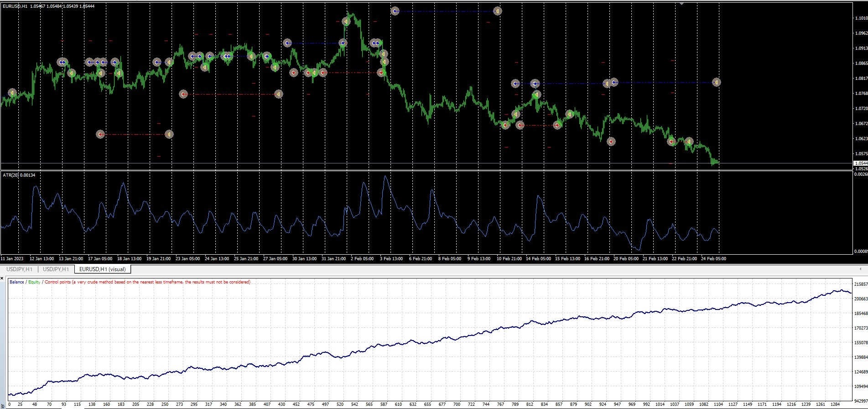Viewport: 868px width, 409px height.
Task: Select the yellow marker at the chart's price peak
Action: click(346, 21)
